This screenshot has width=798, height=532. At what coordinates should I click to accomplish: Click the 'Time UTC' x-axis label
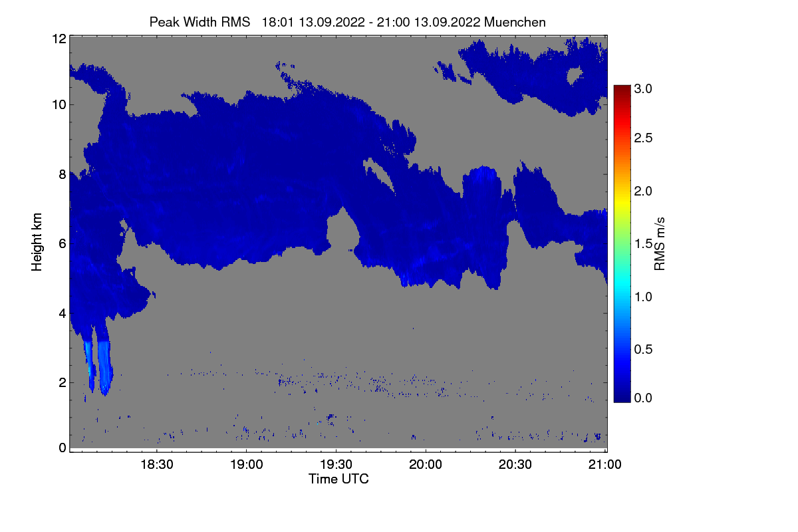(x=338, y=479)
